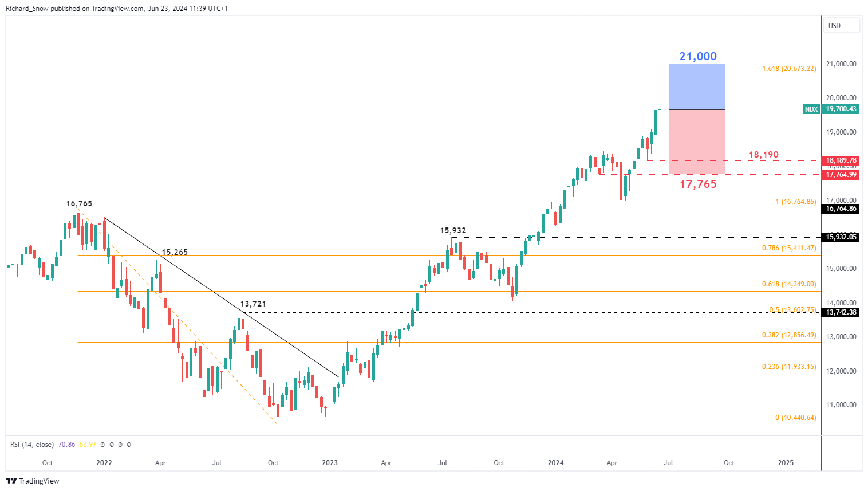The image size is (868, 491).
Task: Click the black 13,742.38 price axis label
Action: (841, 312)
